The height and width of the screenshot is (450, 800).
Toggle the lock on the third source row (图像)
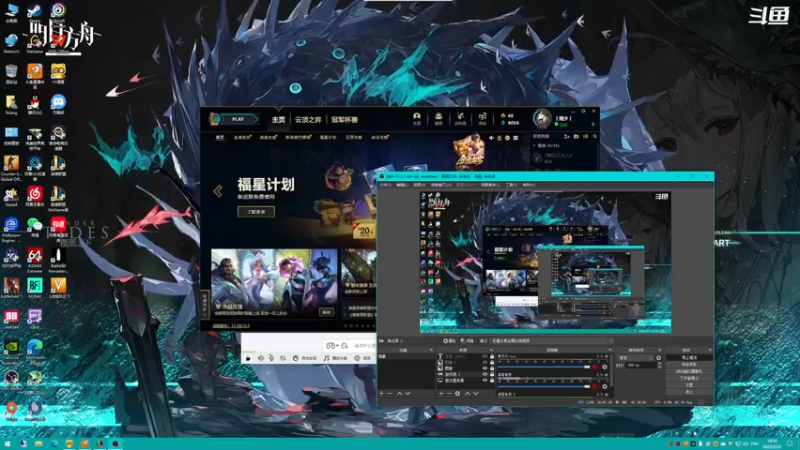492,368
